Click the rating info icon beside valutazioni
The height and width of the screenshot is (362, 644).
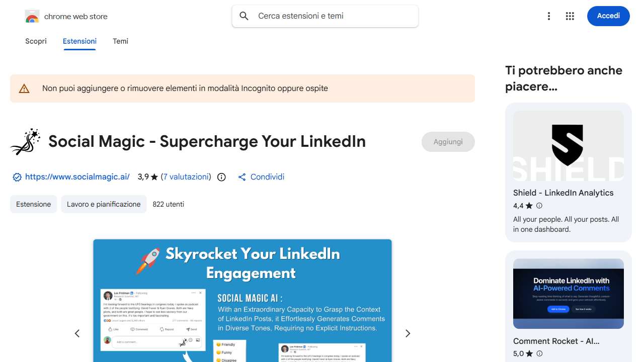(221, 177)
